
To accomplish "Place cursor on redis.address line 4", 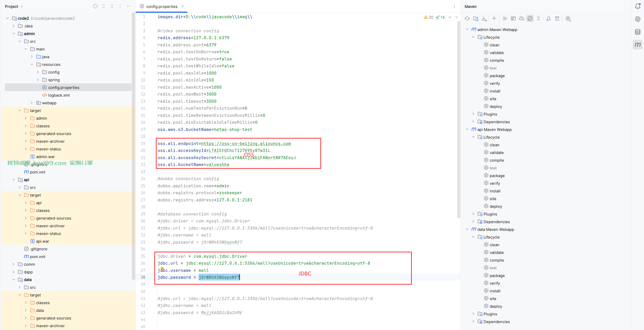I will point(193,38).
